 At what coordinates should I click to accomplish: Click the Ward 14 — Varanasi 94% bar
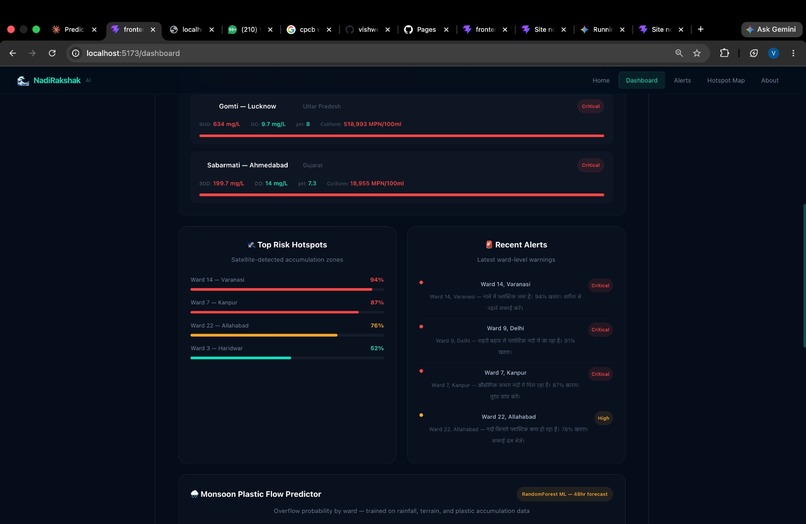tap(287, 290)
